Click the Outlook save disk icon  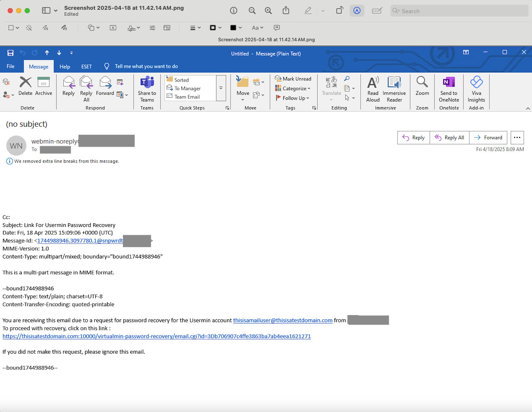[10, 53]
